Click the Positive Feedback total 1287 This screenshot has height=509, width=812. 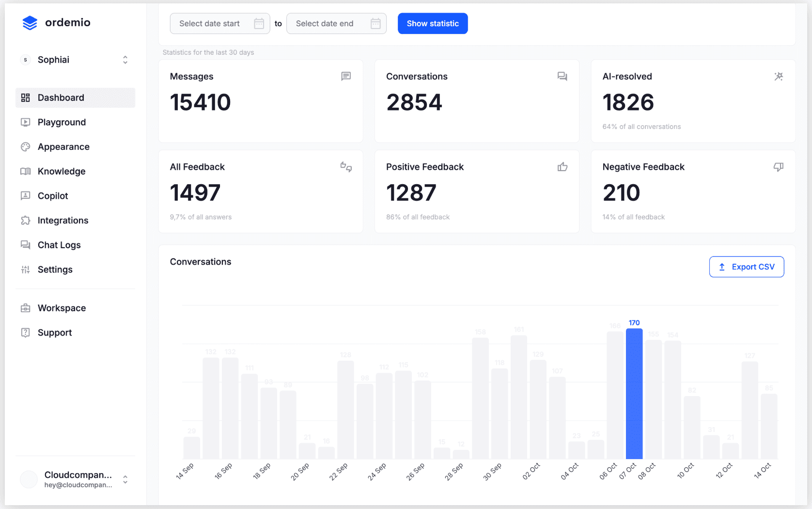point(411,192)
